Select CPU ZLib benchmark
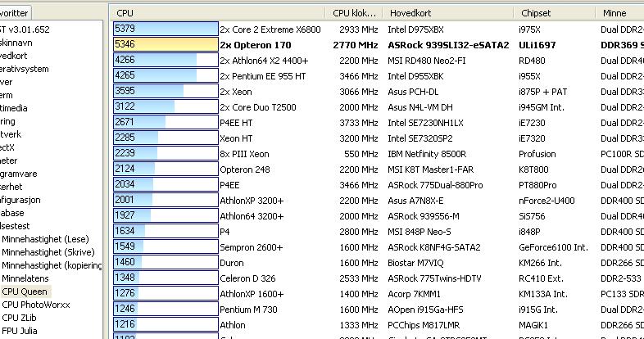The width and height of the screenshot is (644, 339). tap(19, 318)
